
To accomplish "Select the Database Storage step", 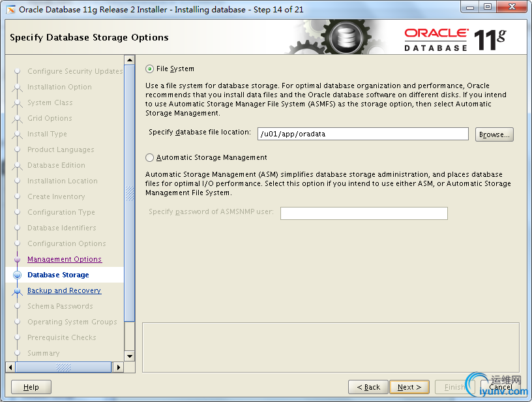I will point(59,275).
